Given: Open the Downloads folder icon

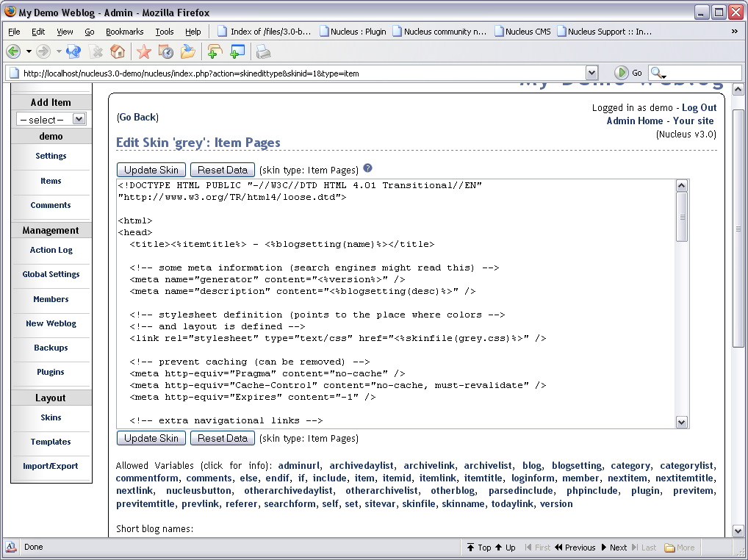Looking at the screenshot, I should (188, 51).
